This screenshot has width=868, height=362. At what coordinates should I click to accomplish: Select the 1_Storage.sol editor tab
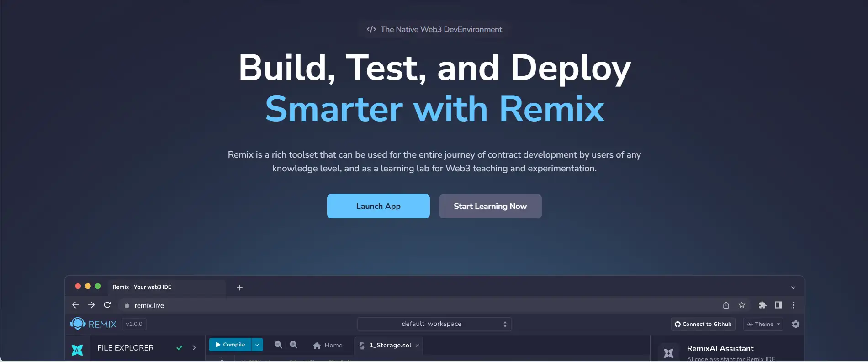[x=390, y=346]
